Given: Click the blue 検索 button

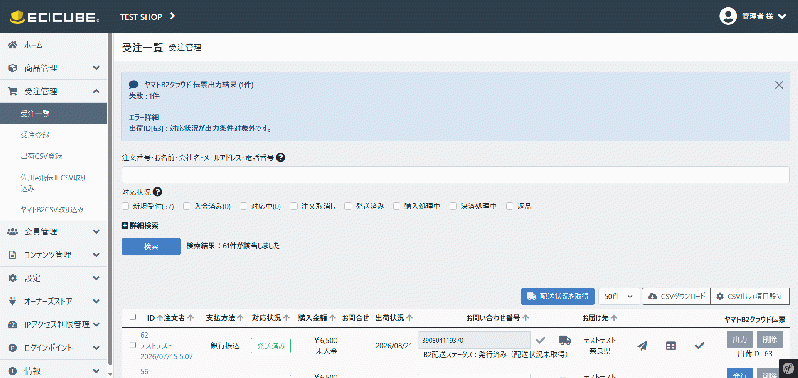Looking at the screenshot, I should point(151,246).
